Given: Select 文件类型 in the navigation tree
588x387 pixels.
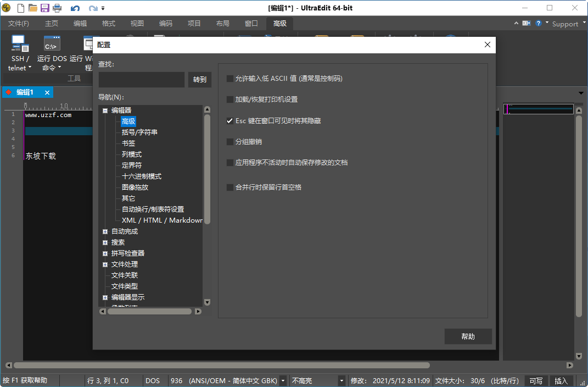Looking at the screenshot, I should (125, 286).
